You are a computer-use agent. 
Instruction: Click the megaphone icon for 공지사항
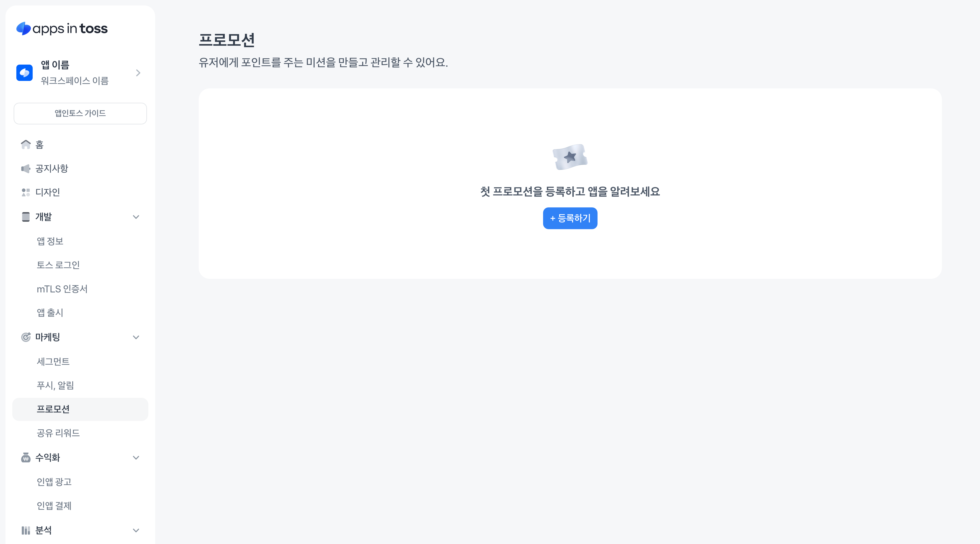click(x=26, y=168)
